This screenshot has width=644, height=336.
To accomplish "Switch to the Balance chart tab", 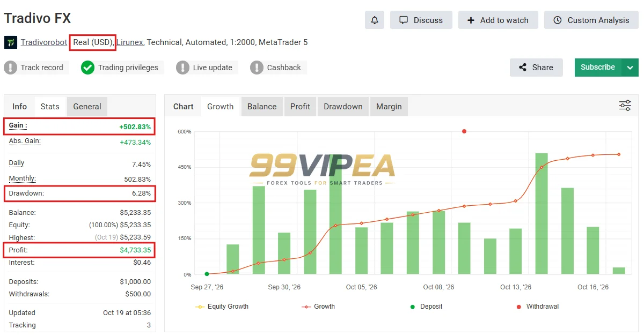I will click(x=262, y=107).
